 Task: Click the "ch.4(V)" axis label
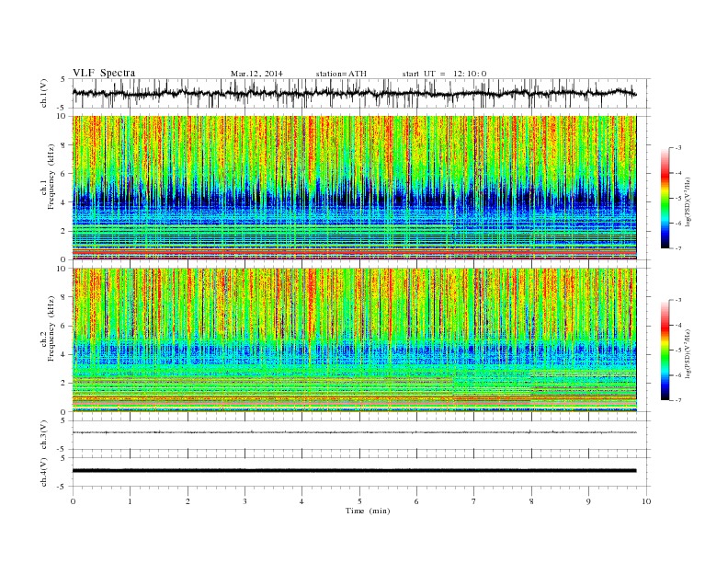click(x=44, y=472)
